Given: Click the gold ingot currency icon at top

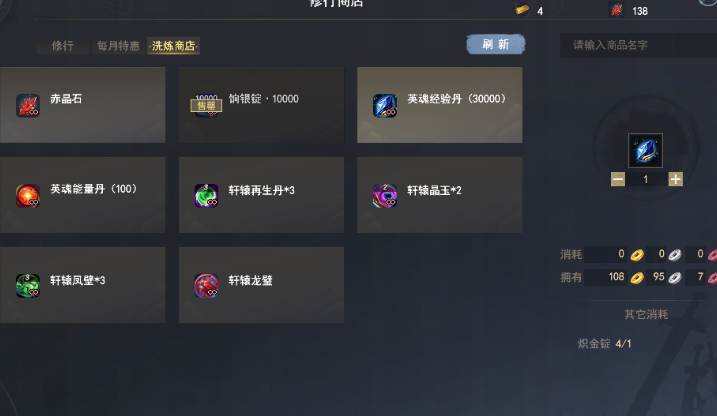Looking at the screenshot, I should click(522, 10).
